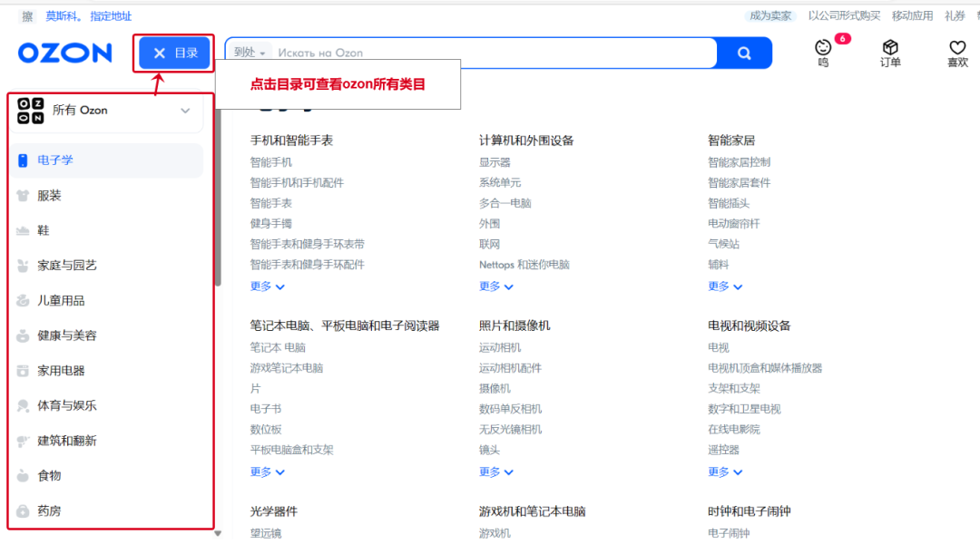Image resolution: width=980 pixels, height=544 pixels.
Task: Click the Ozon grid icon beside 所有 Ozon
Action: pos(31,111)
